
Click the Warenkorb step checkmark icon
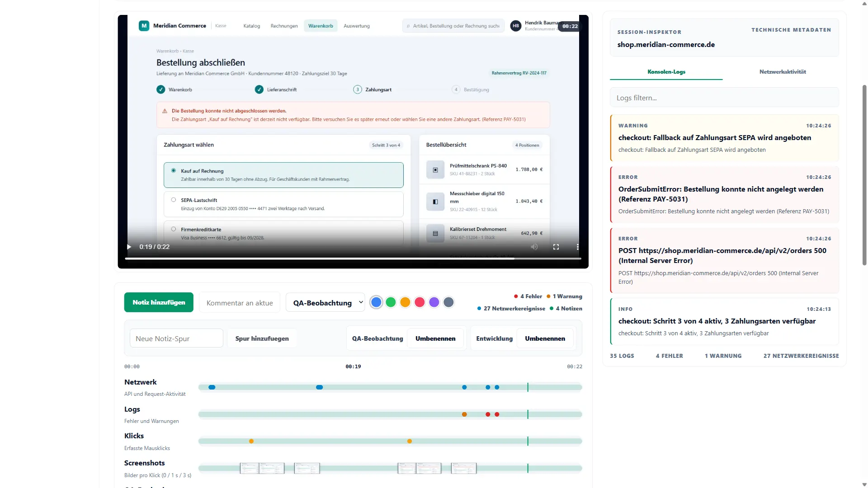[161, 89]
